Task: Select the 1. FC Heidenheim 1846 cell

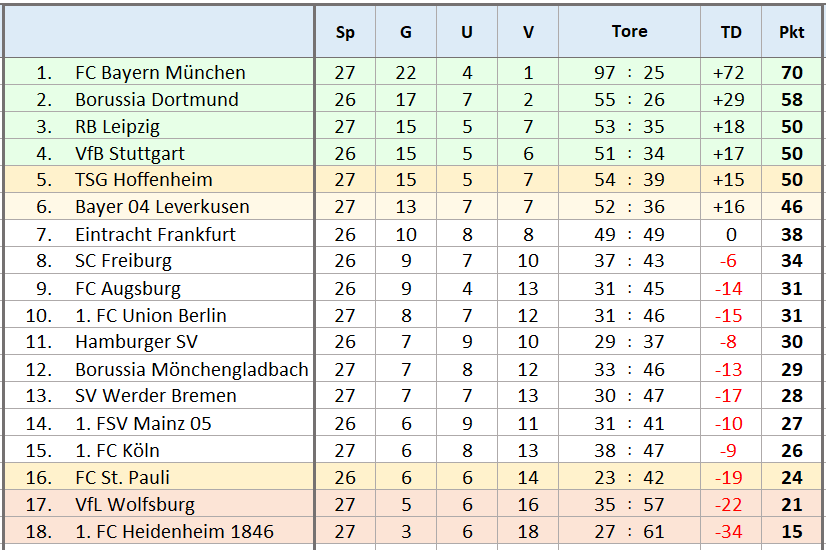Action: [x=174, y=531]
